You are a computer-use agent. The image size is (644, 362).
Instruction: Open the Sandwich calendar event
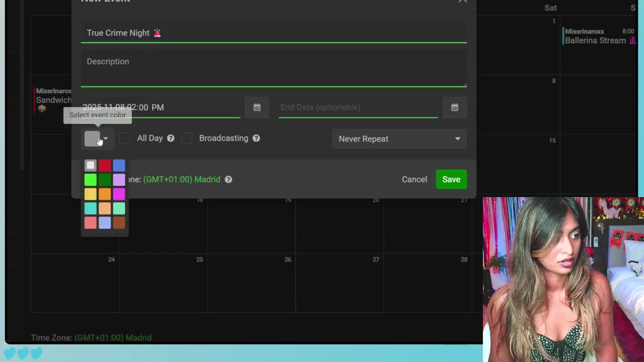pos(53,100)
